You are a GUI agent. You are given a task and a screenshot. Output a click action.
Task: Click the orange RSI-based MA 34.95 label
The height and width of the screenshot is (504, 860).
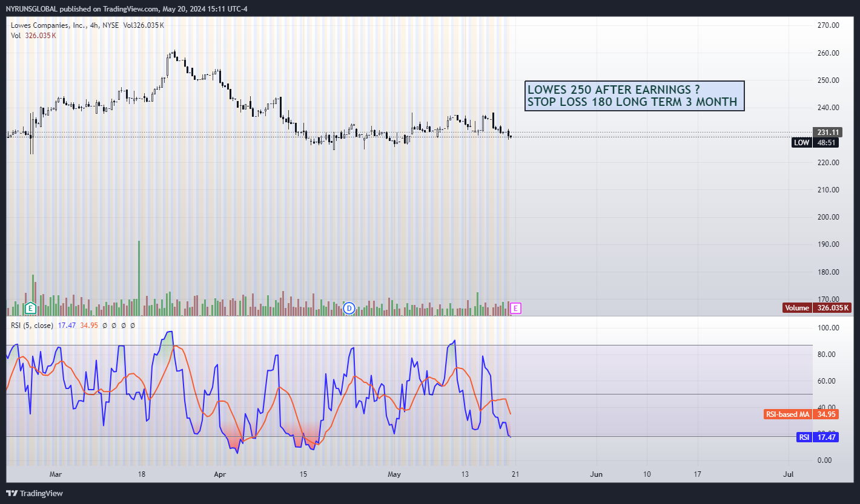801,414
